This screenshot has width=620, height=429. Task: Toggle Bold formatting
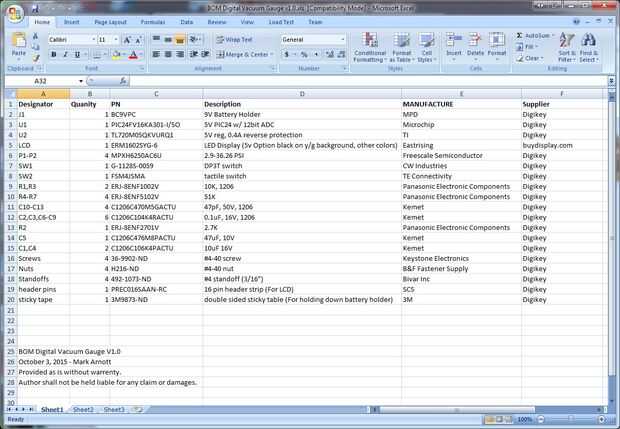click(54, 54)
